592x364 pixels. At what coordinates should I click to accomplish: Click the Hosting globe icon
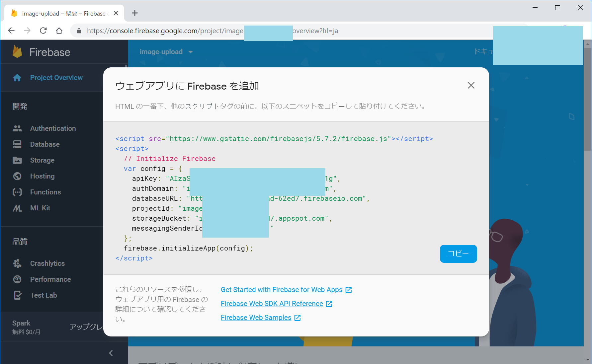tap(17, 176)
